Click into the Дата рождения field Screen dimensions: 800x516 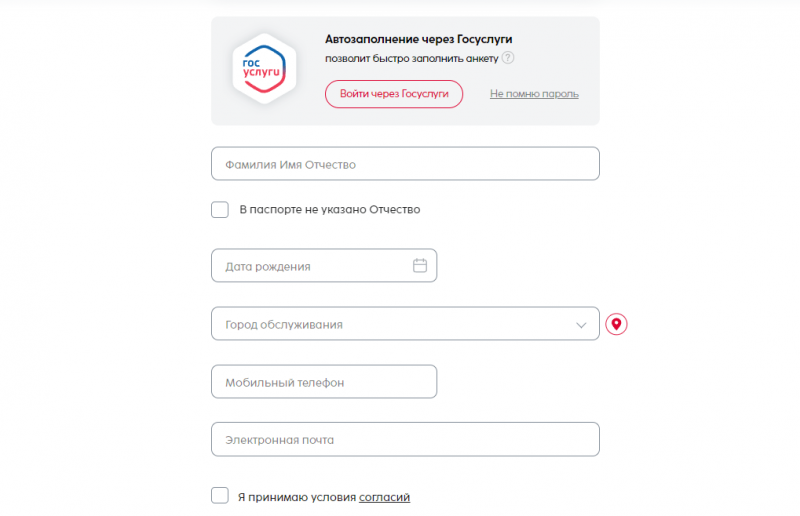(310, 266)
